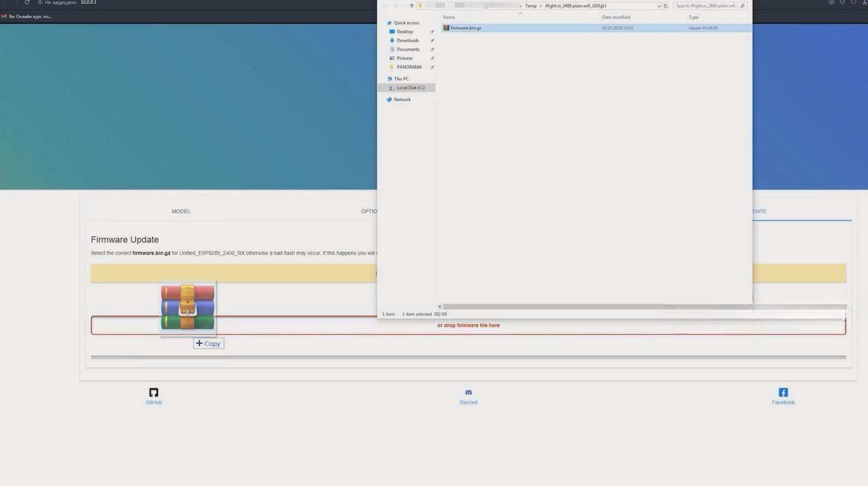This screenshot has width=868, height=486.
Task: Reload the browser page
Action: coord(27,3)
